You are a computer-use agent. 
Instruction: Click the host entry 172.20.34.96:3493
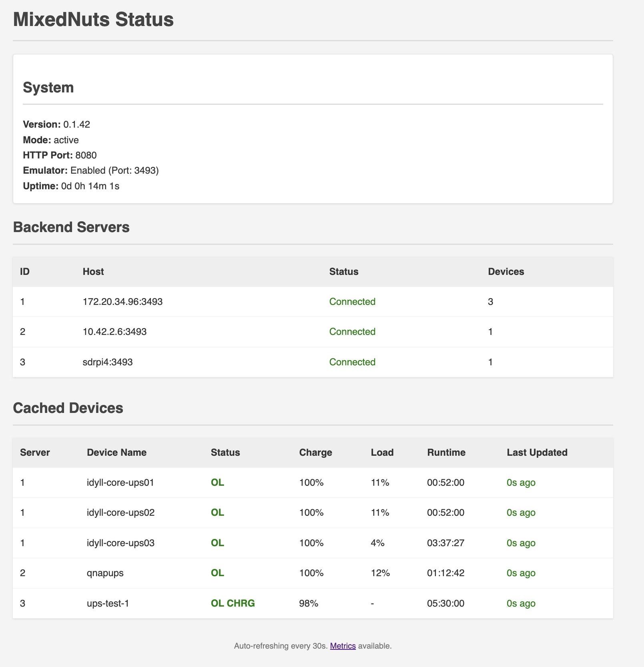[122, 302]
